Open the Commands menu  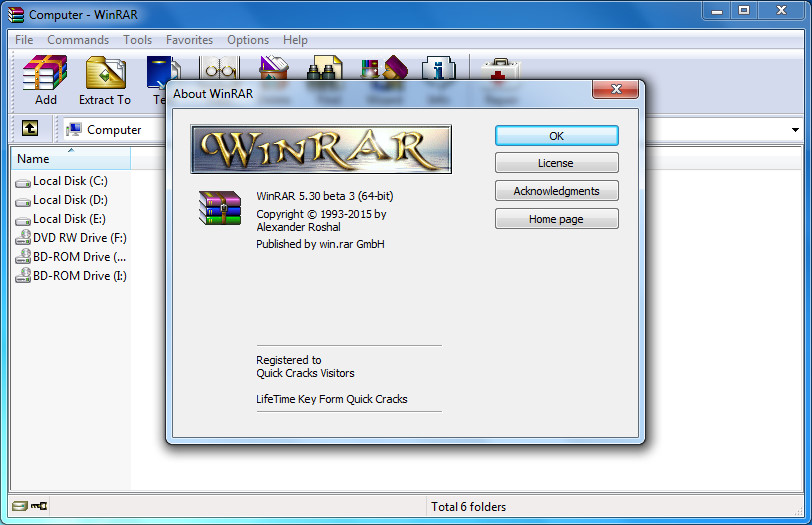click(78, 40)
